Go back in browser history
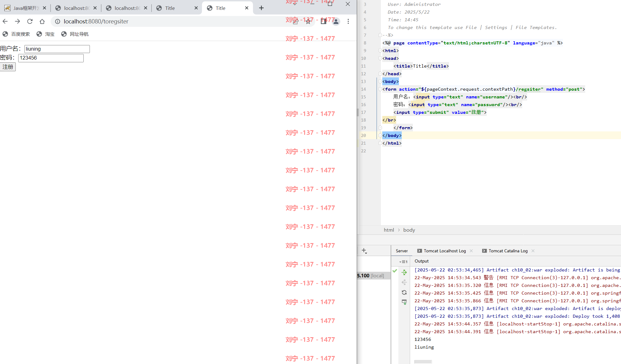Screen dimensions: 621x364 (5, 21)
